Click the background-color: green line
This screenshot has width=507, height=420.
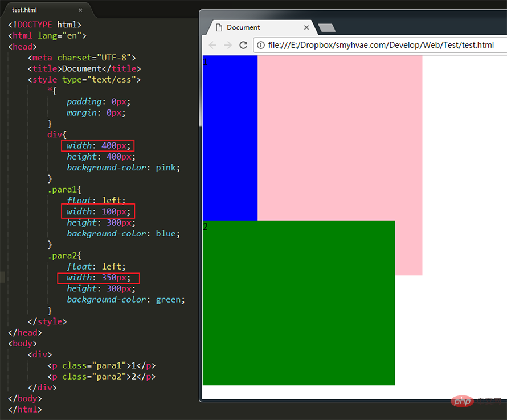pos(126,300)
